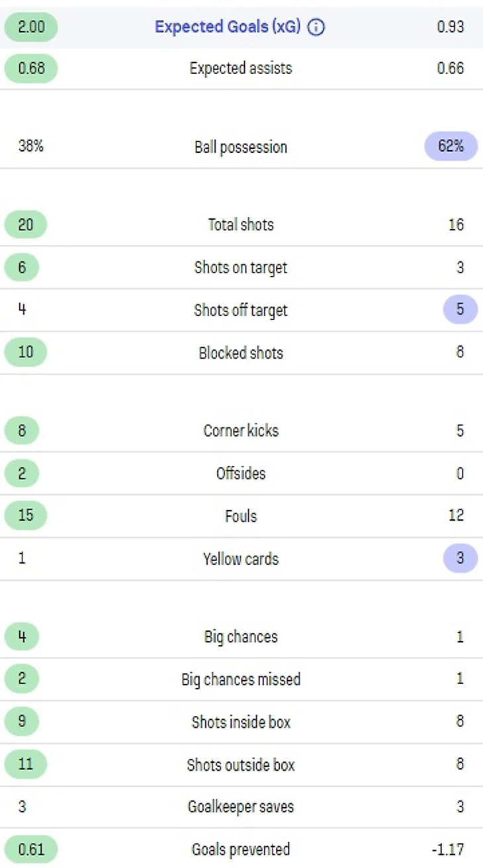The image size is (483, 868).
Task: Click the green 11 shots outside box badge
Action: (x=26, y=765)
